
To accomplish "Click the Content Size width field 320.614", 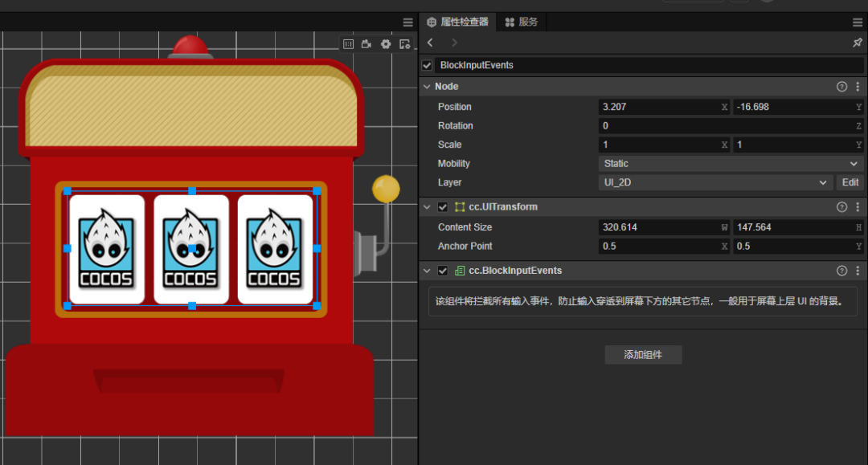I will tap(664, 227).
